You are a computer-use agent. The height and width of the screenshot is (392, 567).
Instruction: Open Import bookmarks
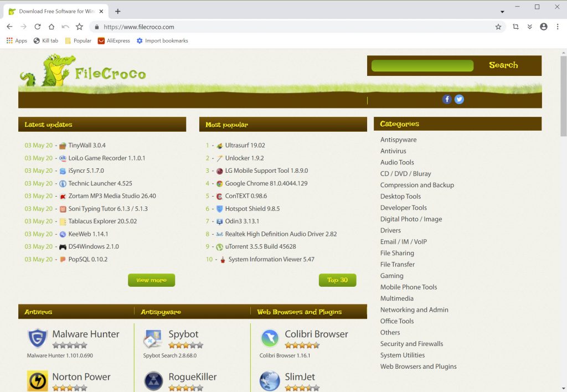tap(162, 41)
